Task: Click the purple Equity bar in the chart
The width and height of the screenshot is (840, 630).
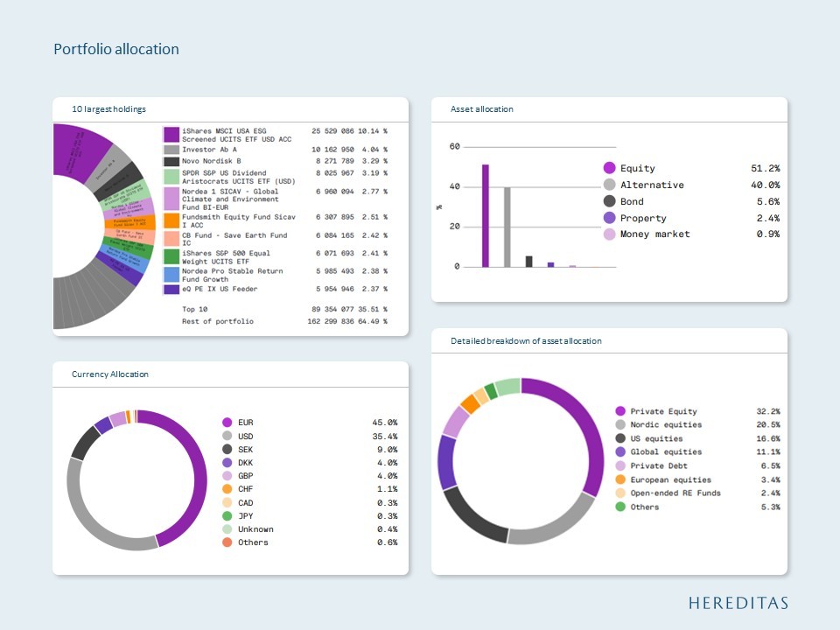Action: (x=486, y=215)
